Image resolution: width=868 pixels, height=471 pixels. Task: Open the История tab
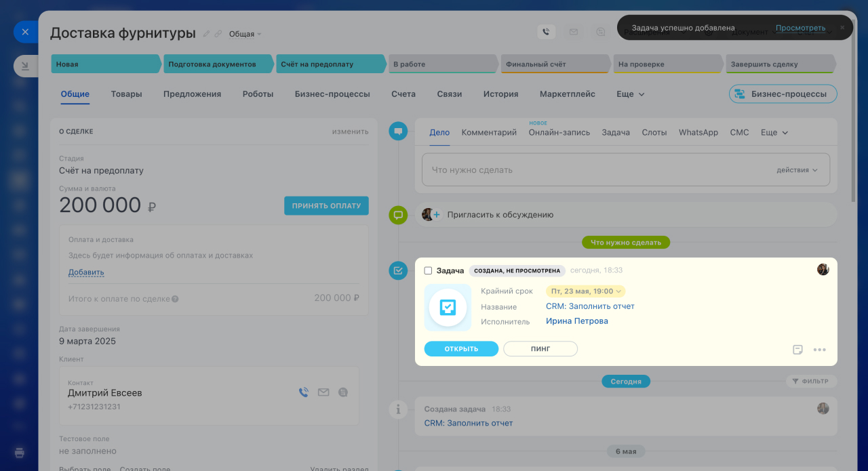point(501,94)
